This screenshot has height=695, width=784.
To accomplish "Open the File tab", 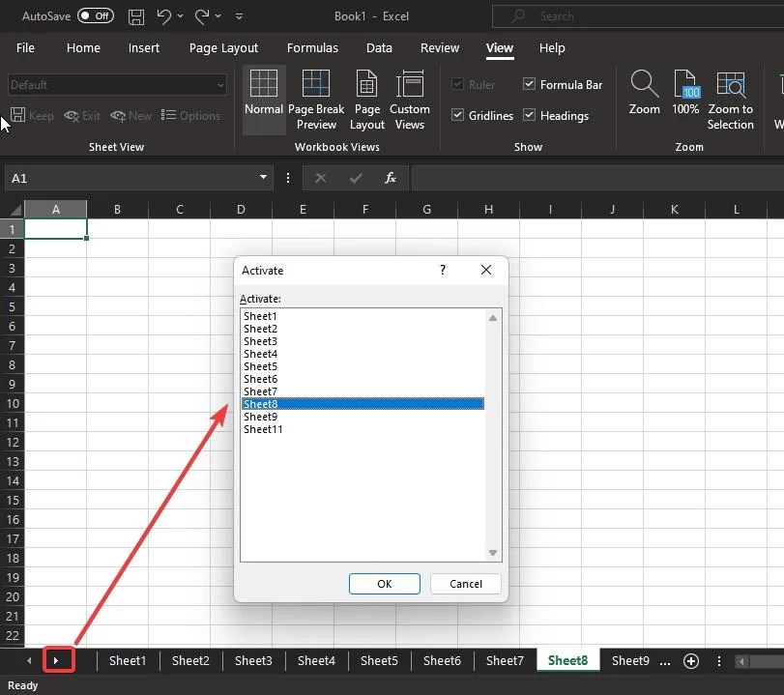I will (x=25, y=48).
